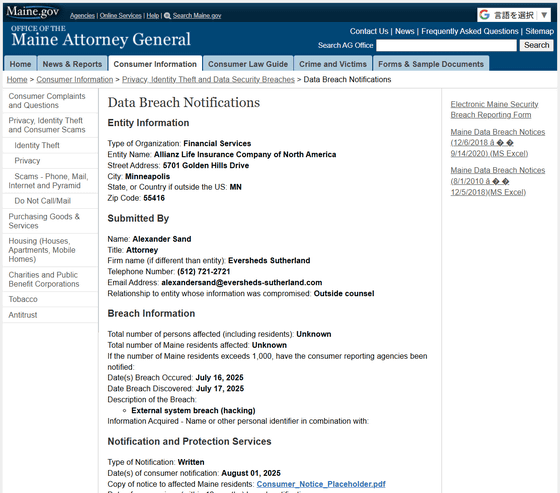This screenshot has width=560, height=493.
Task: Open the Agencies link in top bar
Action: click(82, 16)
